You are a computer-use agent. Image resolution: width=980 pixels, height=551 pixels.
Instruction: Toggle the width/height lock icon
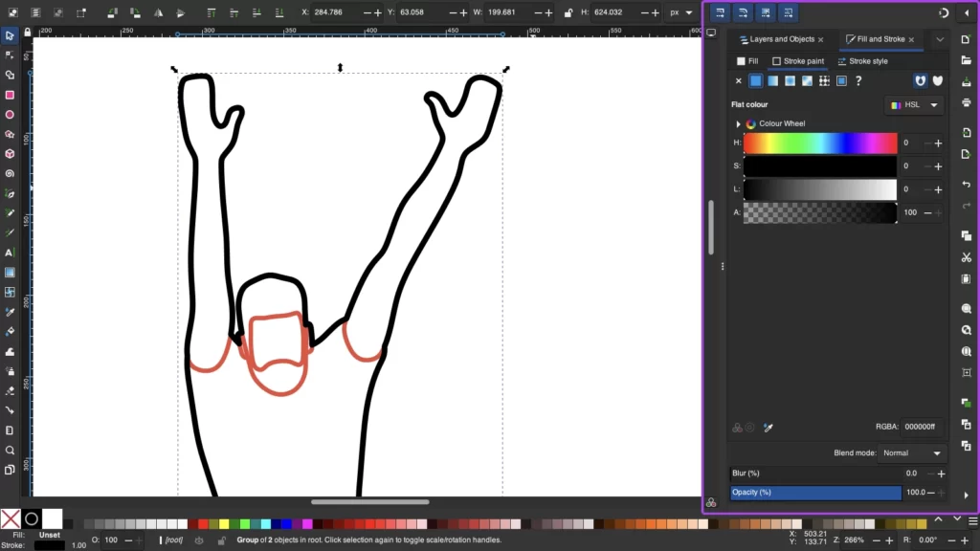tap(568, 12)
